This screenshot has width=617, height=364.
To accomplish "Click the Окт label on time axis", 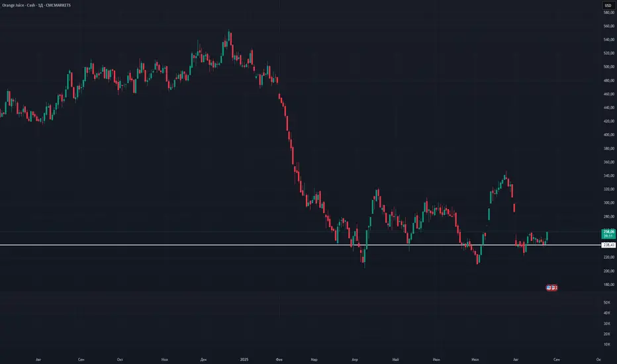I will point(120,359).
